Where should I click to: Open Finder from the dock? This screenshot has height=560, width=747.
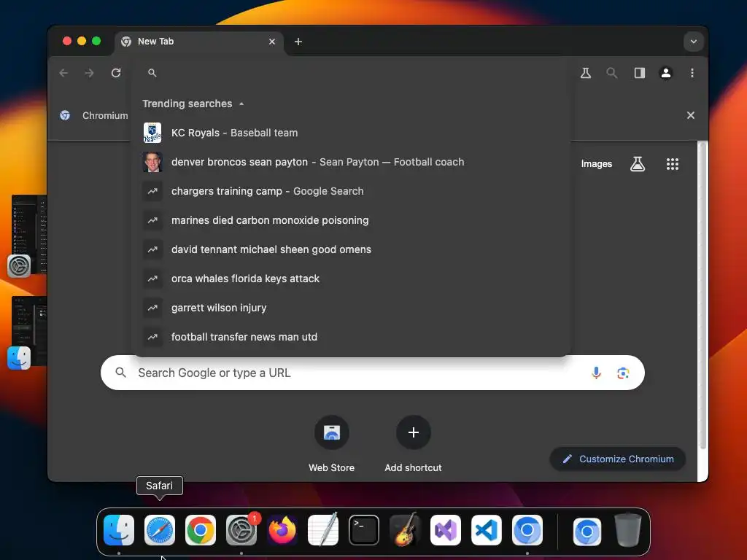(119, 530)
